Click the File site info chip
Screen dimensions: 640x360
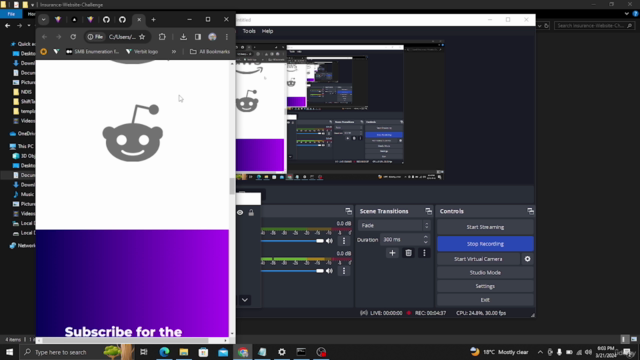click(95, 37)
